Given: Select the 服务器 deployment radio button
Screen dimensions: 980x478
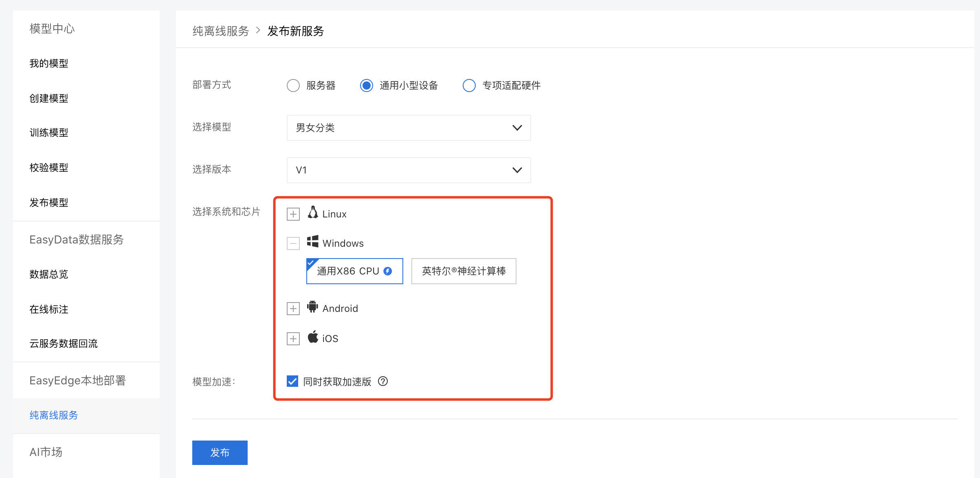Looking at the screenshot, I should (x=293, y=86).
